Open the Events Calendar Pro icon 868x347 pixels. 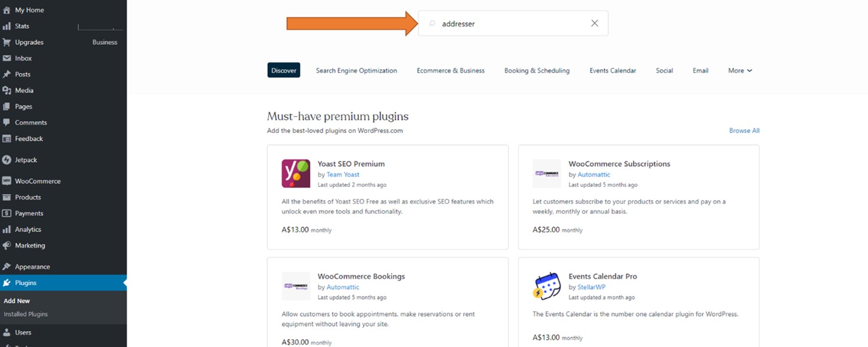coord(546,286)
